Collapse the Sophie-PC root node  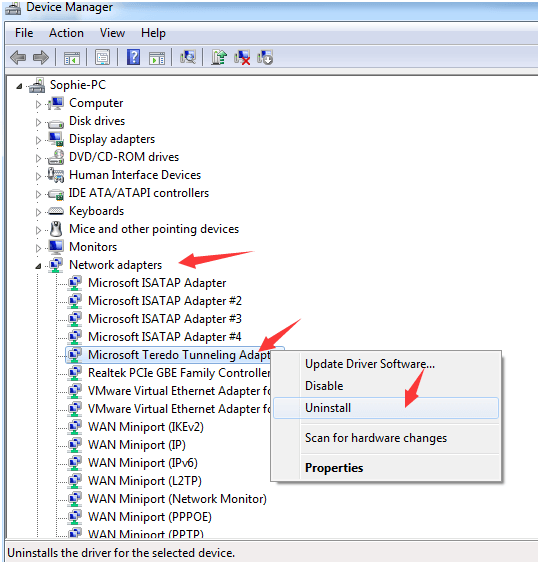pyautogui.click(x=19, y=86)
